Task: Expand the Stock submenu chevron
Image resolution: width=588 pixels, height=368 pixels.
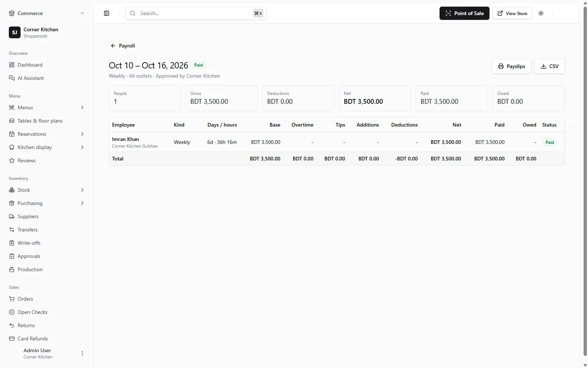Action: coord(82,190)
